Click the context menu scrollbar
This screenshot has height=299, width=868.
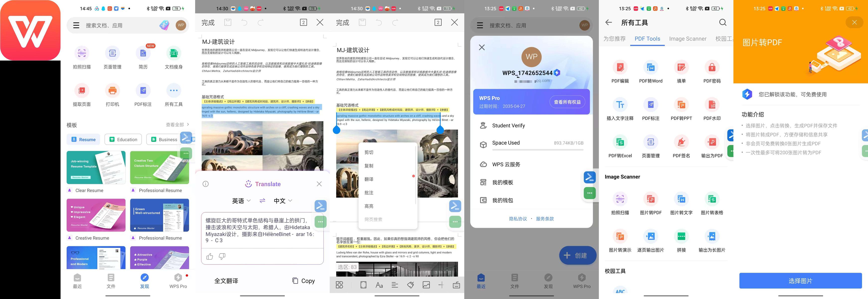pos(416,175)
